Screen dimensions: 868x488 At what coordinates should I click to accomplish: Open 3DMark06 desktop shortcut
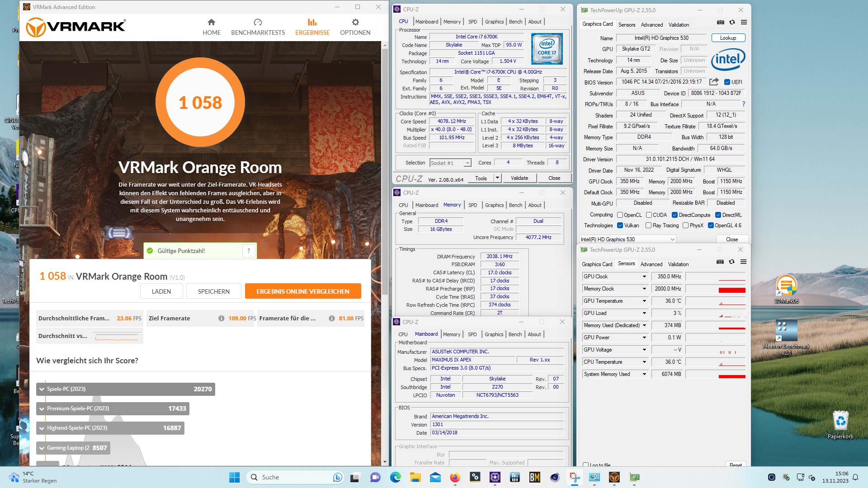tap(786, 289)
